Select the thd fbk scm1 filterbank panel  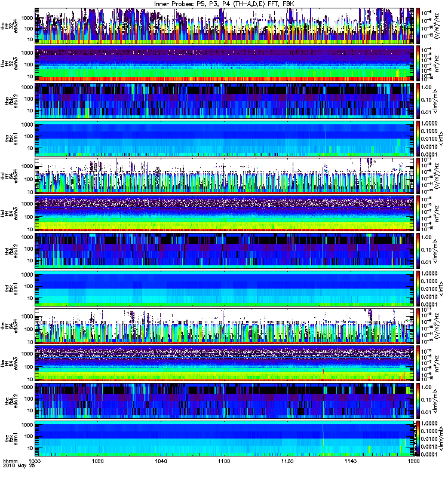[x=225, y=289]
